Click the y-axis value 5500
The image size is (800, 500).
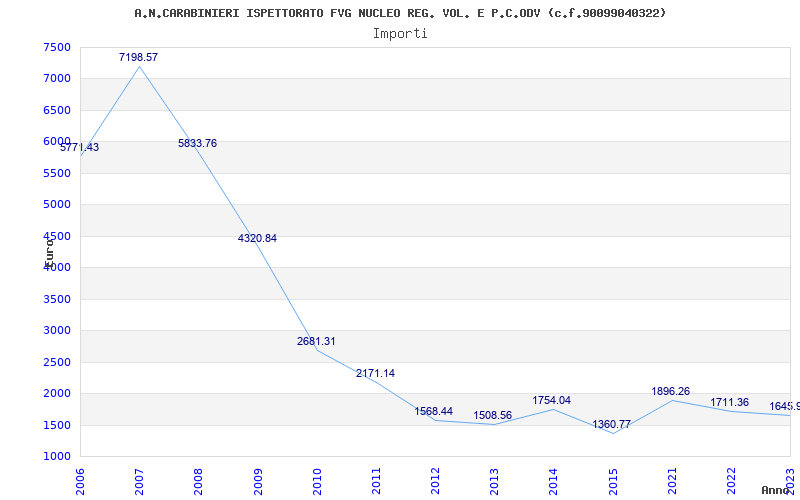click(57, 173)
